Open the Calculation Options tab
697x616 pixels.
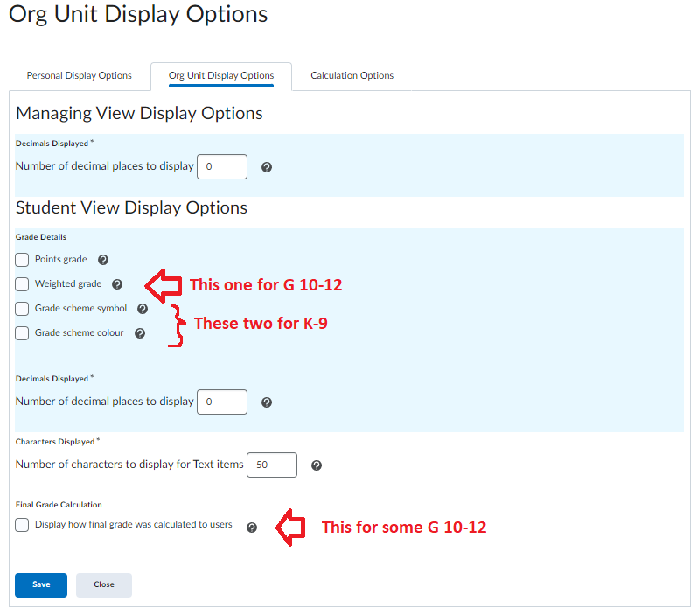pyautogui.click(x=352, y=75)
